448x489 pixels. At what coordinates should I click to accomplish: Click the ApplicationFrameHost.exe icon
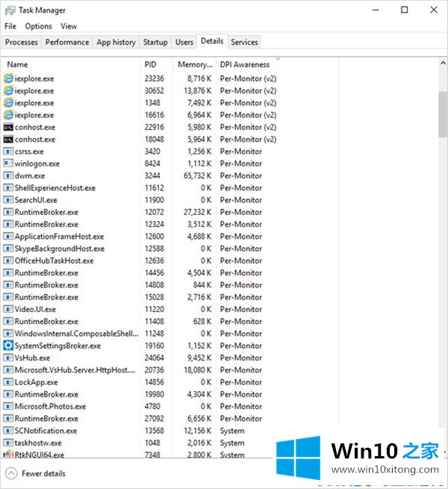tap(8, 237)
